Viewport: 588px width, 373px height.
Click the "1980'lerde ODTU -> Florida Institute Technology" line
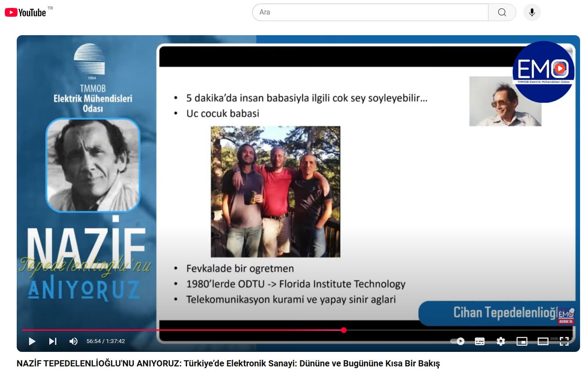tap(296, 284)
